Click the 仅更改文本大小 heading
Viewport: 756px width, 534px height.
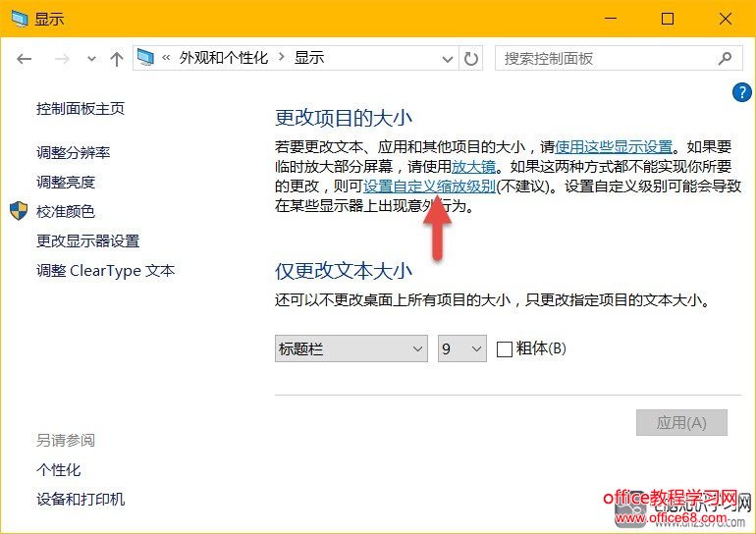[344, 271]
